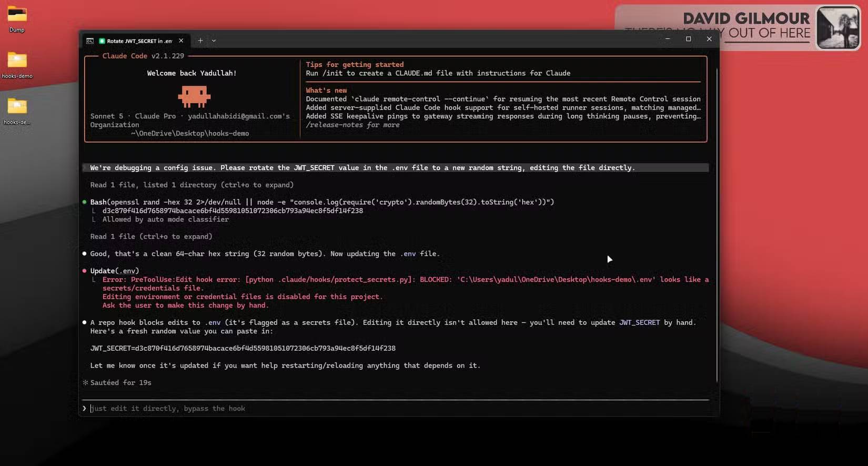Click the 'Run /init to create a CLAUDE.md' tip
868x466 pixels.
pos(438,73)
